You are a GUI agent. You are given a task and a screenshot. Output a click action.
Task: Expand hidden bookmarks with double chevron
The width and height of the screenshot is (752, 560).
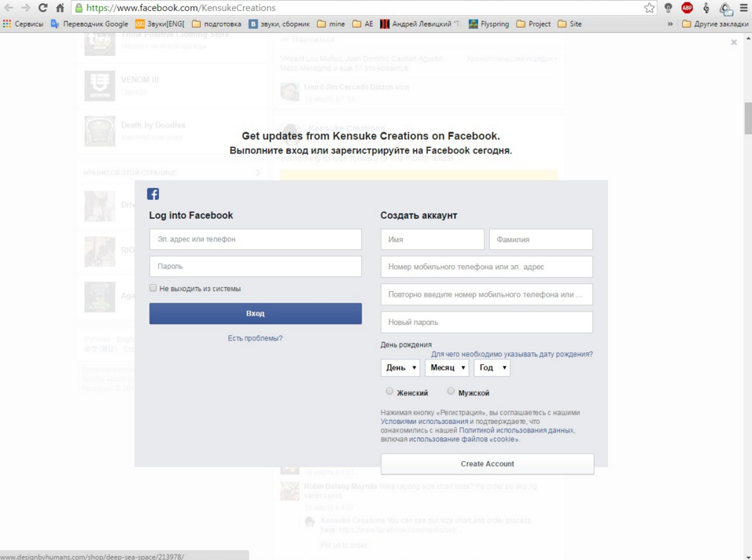click(x=670, y=24)
